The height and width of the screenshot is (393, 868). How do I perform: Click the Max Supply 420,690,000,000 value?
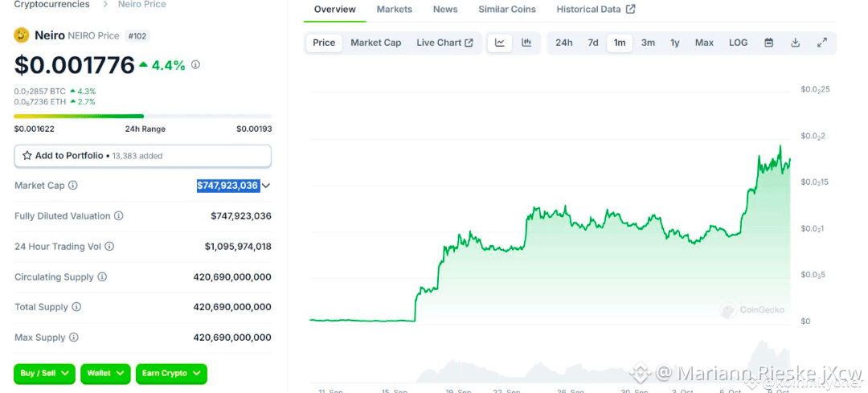click(x=232, y=337)
